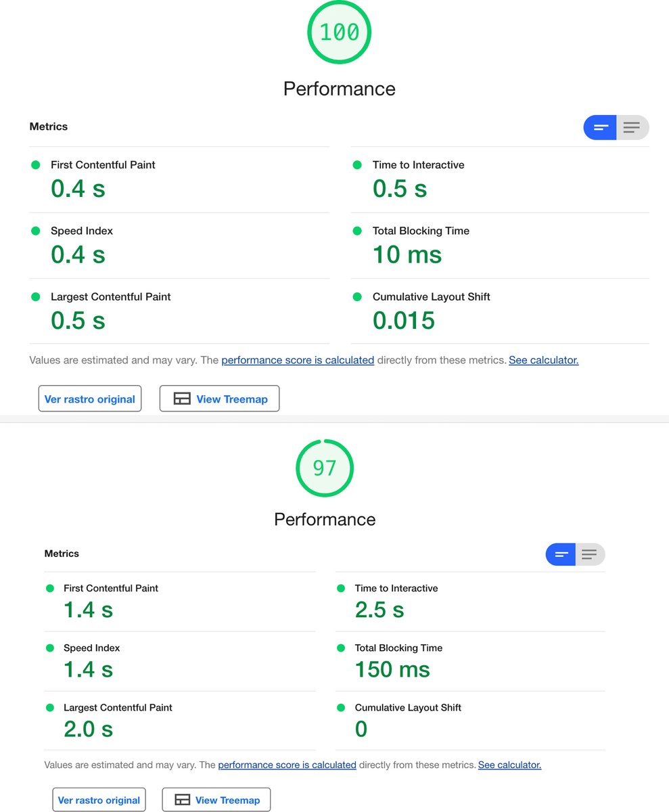Click Total Blocking Time value 10 ms

[407, 254]
